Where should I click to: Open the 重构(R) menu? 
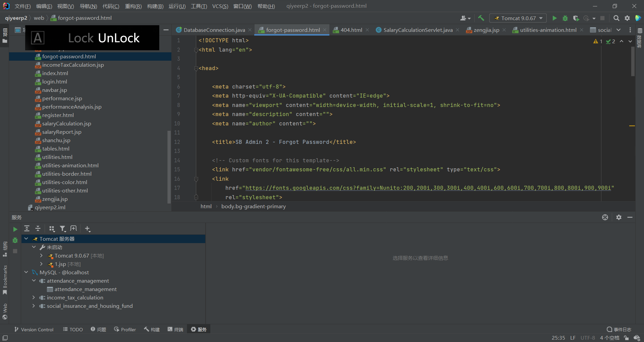133,6
